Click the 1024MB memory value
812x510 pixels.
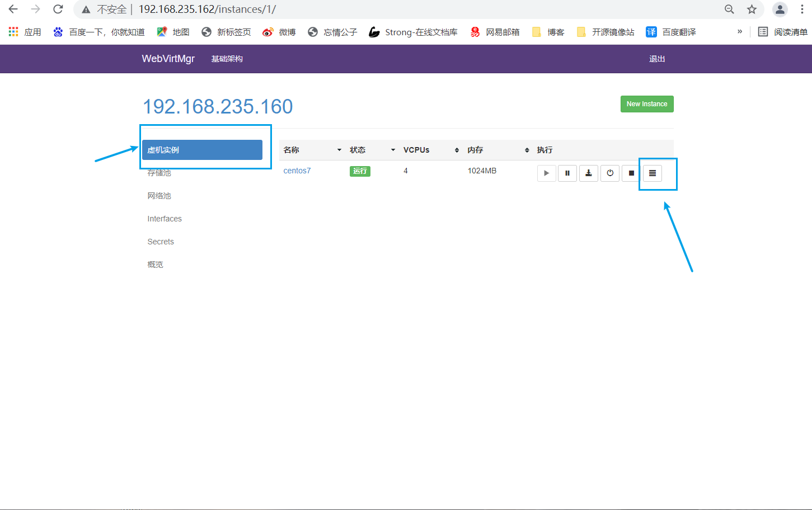pyautogui.click(x=482, y=171)
